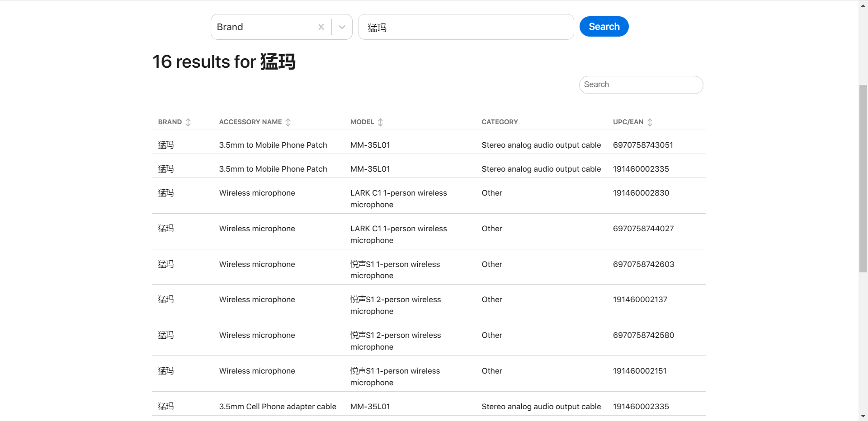Viewport: 868px width, 421px height.
Task: Focus the table Search filter box
Action: [x=641, y=85]
